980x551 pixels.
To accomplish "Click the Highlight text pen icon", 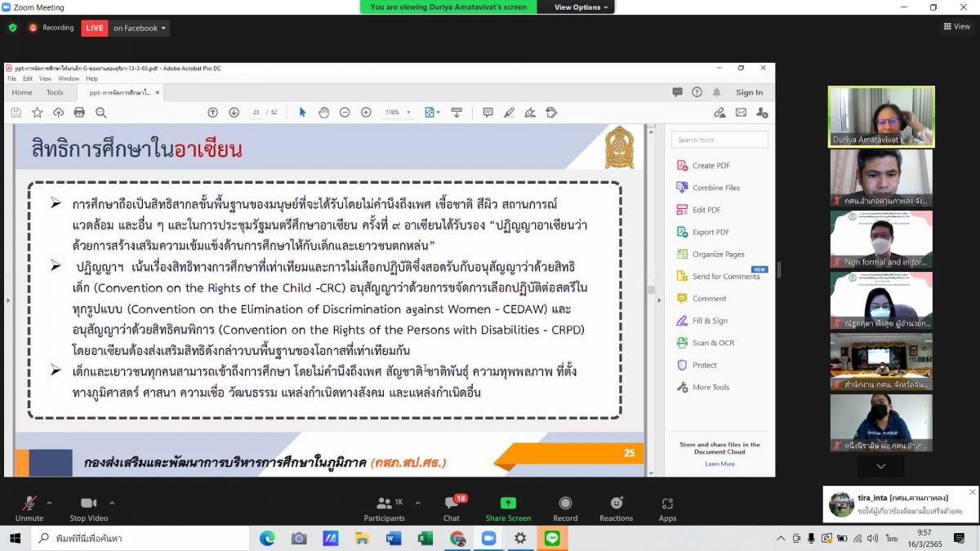I will click(509, 113).
